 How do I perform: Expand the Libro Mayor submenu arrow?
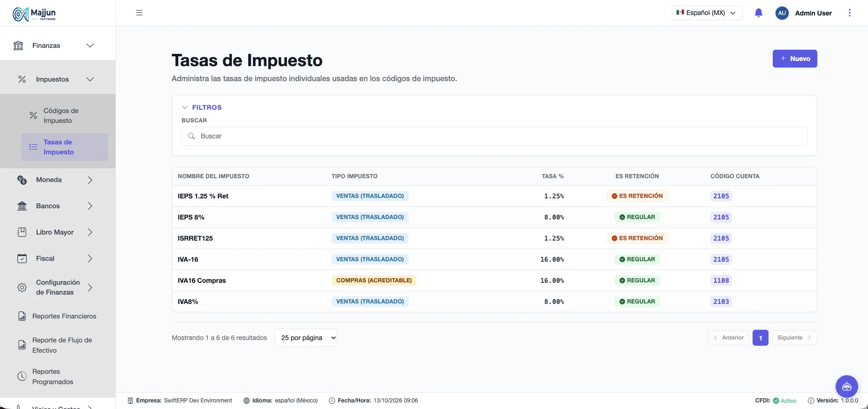90,232
